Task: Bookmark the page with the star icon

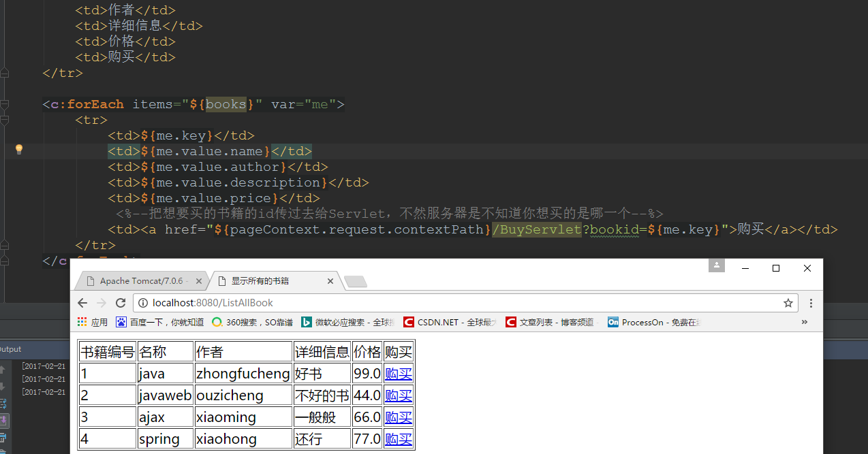Action: (788, 303)
